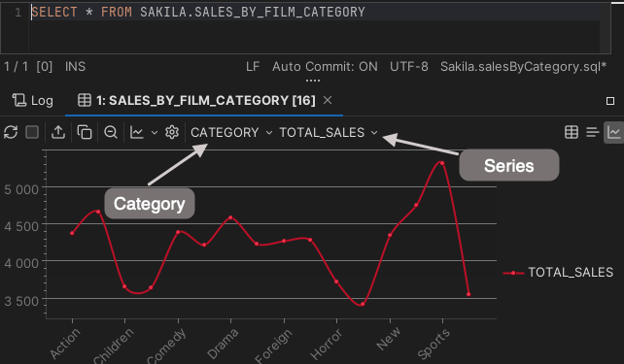This screenshot has height=364, width=624.
Task: Click the TOTAL_SALES legend entry
Action: (558, 272)
